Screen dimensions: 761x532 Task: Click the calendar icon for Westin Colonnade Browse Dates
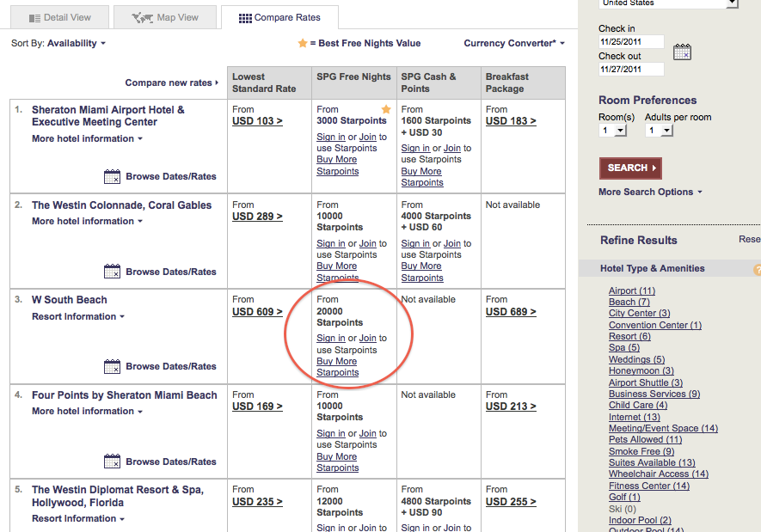[x=112, y=272]
